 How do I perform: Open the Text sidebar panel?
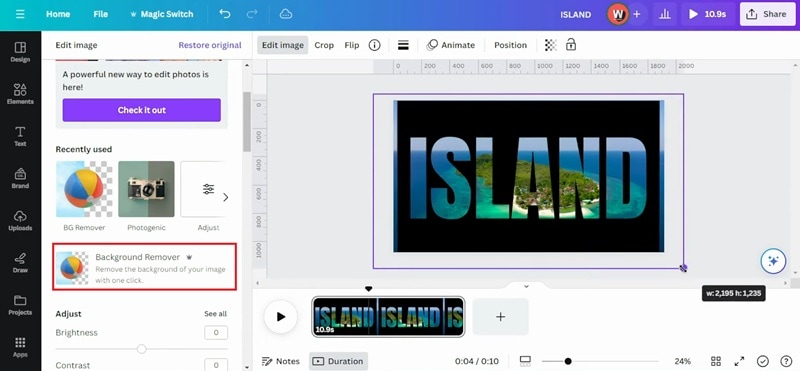click(20, 136)
